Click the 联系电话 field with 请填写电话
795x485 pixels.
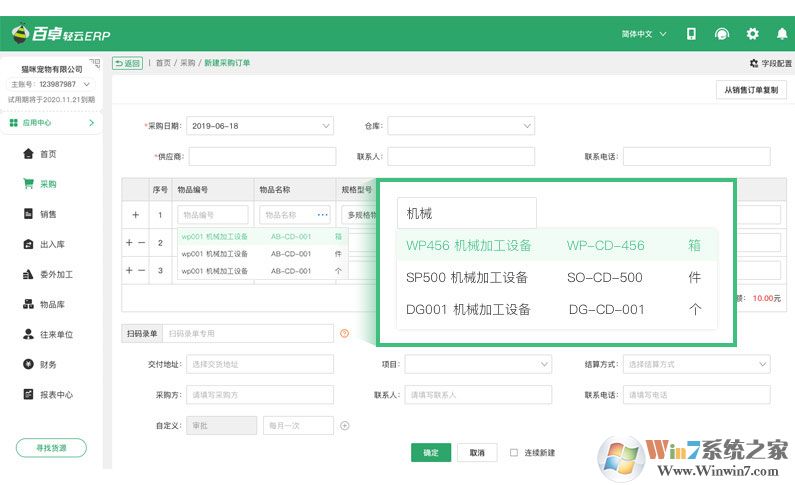[x=697, y=395]
